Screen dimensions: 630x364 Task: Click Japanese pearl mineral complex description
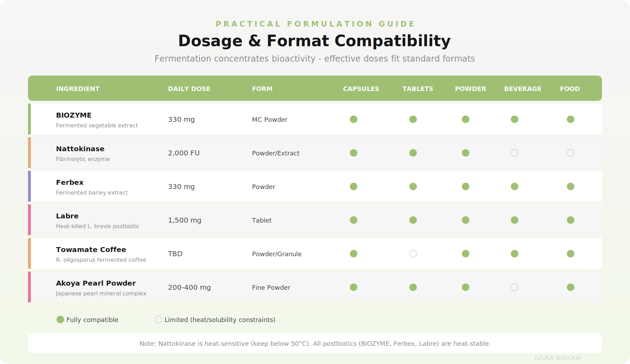point(101,293)
